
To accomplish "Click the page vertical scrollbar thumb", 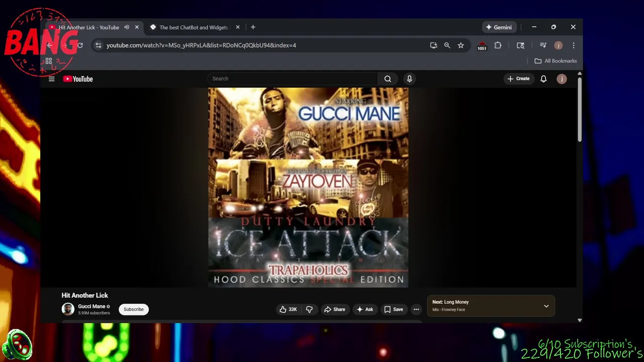I will [x=580, y=110].
